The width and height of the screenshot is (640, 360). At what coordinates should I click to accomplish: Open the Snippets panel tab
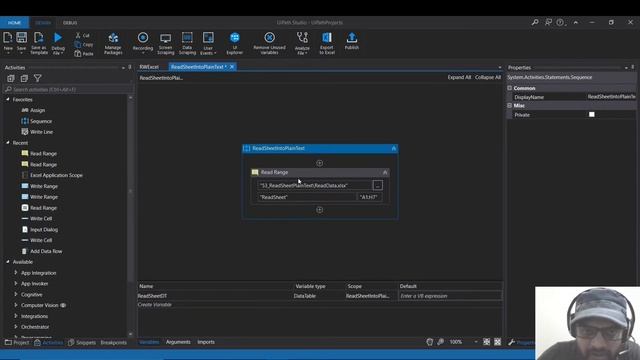click(x=82, y=342)
